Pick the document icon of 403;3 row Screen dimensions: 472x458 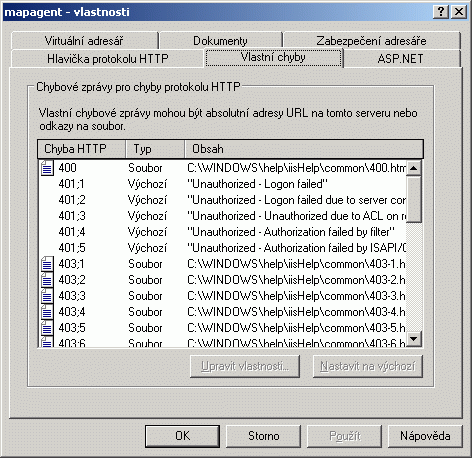(x=47, y=296)
